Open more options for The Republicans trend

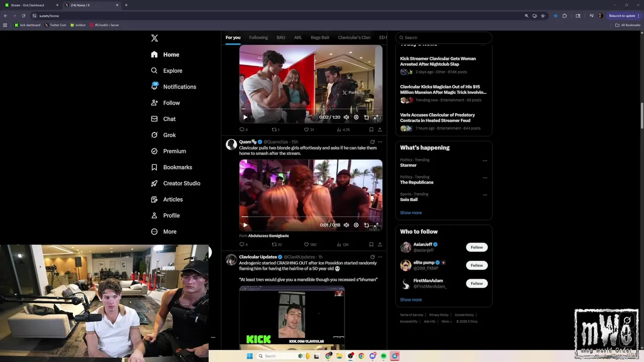(485, 178)
